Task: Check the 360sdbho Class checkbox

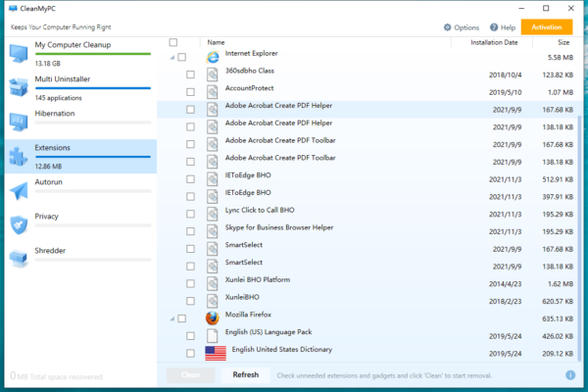Action: [190, 74]
